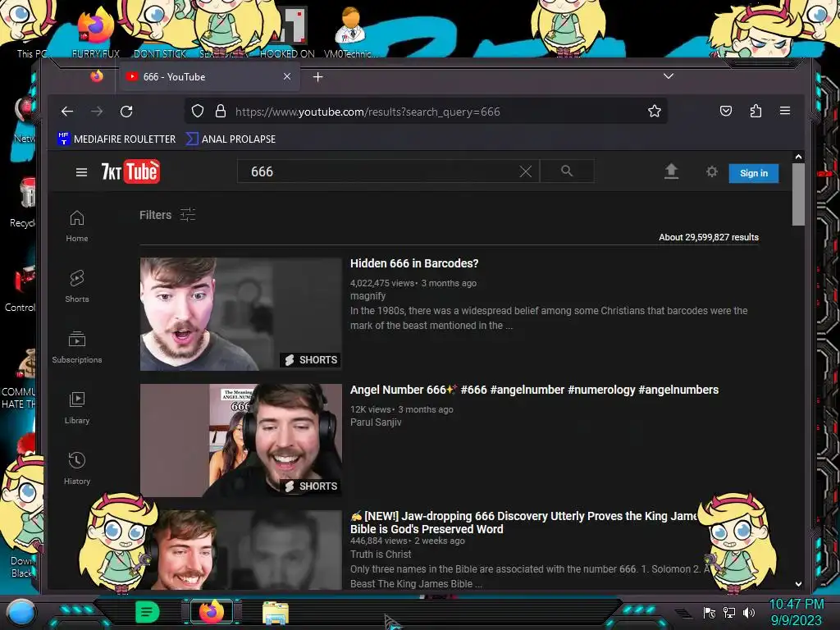The image size is (840, 630).
Task: Open the Angel Number 666 video thumbnail
Action: click(241, 441)
